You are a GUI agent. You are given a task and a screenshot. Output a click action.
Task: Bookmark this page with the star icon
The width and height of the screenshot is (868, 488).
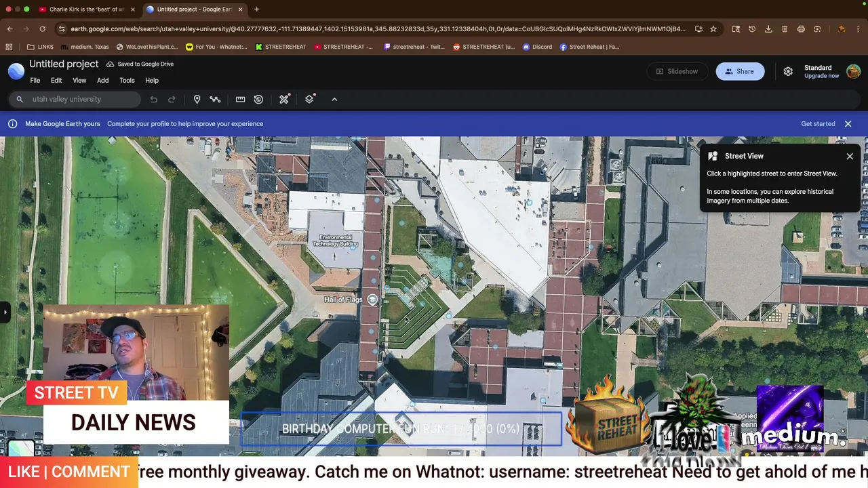click(713, 29)
